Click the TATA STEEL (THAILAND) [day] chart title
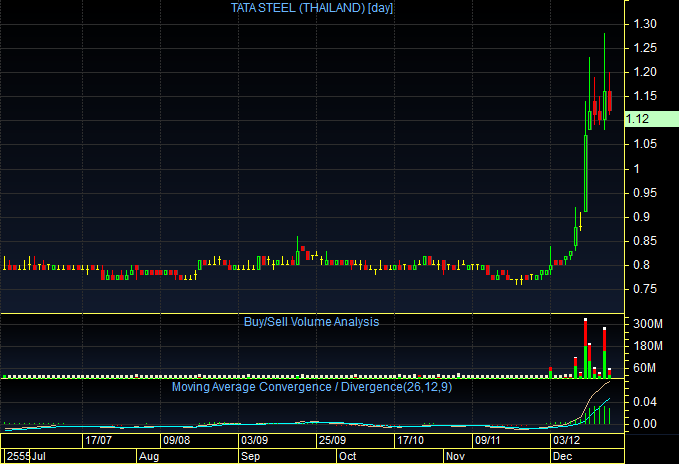The image size is (679, 464). [312, 8]
